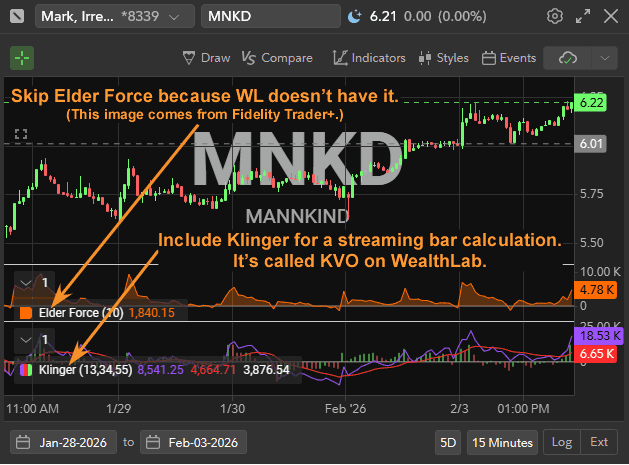Click the panel expand brackets icon on the chart
Viewport: 629px width, 465px height.
coord(21,134)
